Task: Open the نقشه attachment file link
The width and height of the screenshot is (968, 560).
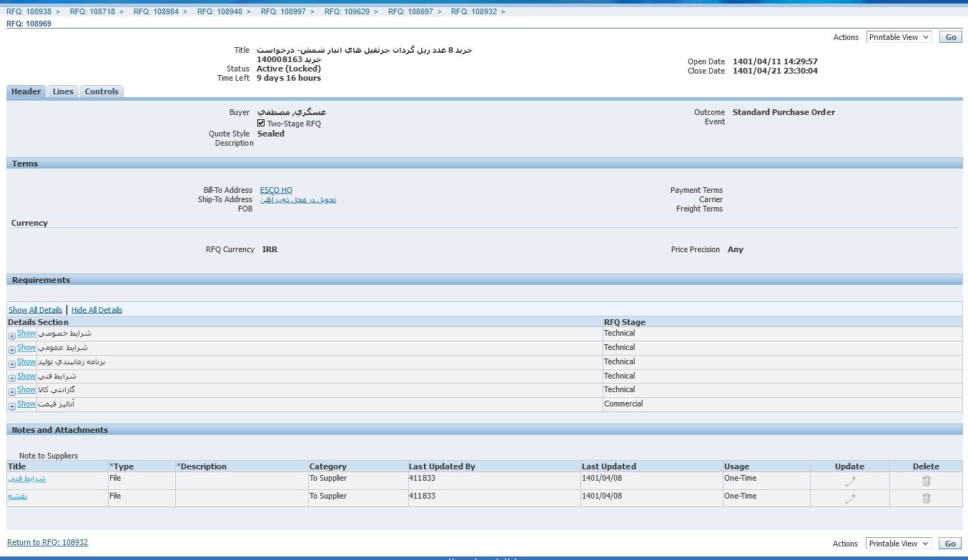Action: click(x=17, y=496)
